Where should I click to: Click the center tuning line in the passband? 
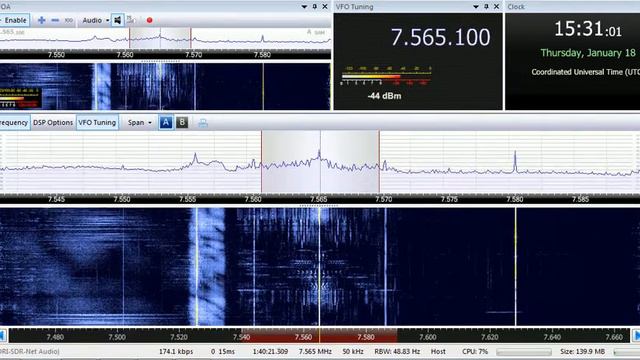320,161
